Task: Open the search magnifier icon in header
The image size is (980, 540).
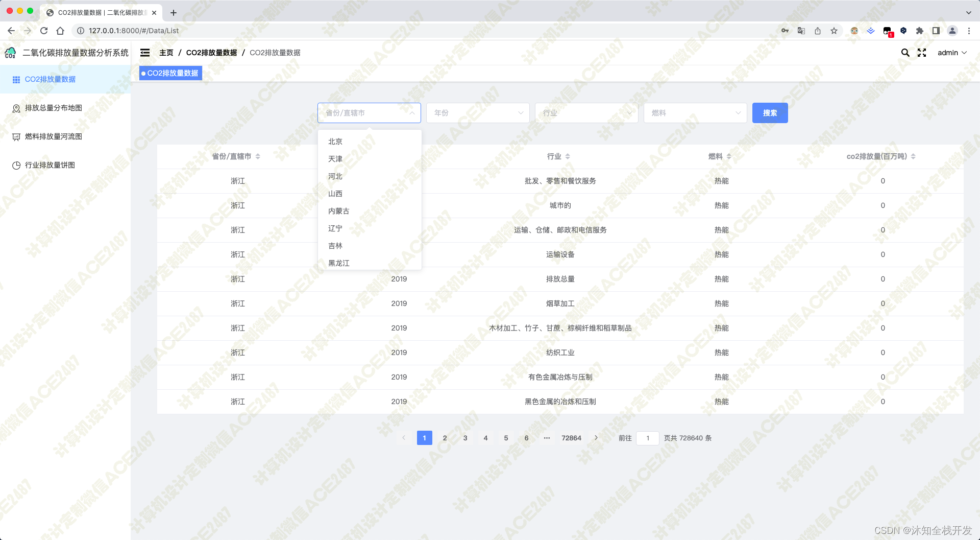Action: click(905, 53)
